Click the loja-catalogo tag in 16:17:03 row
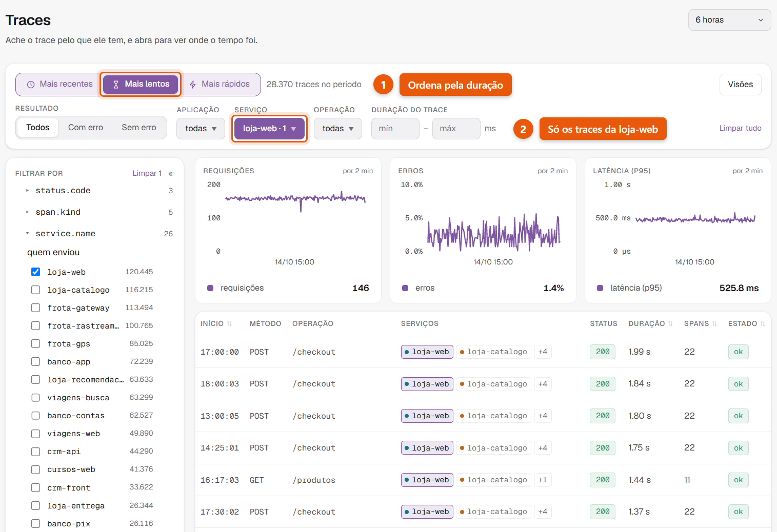The image size is (777, 532). click(x=493, y=480)
